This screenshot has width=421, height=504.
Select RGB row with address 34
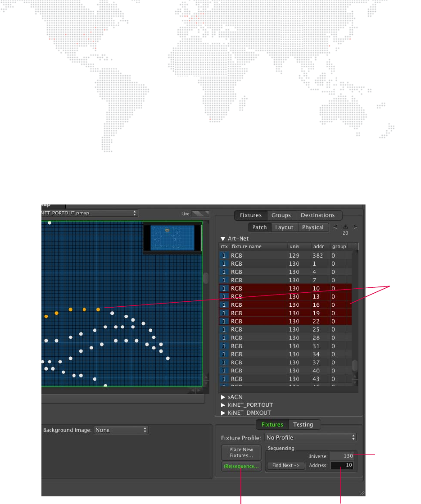coord(285,354)
